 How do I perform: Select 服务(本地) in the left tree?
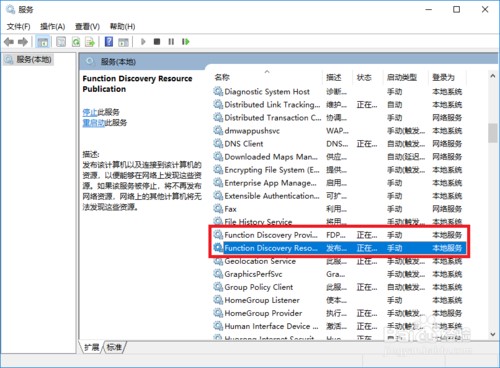(x=29, y=60)
